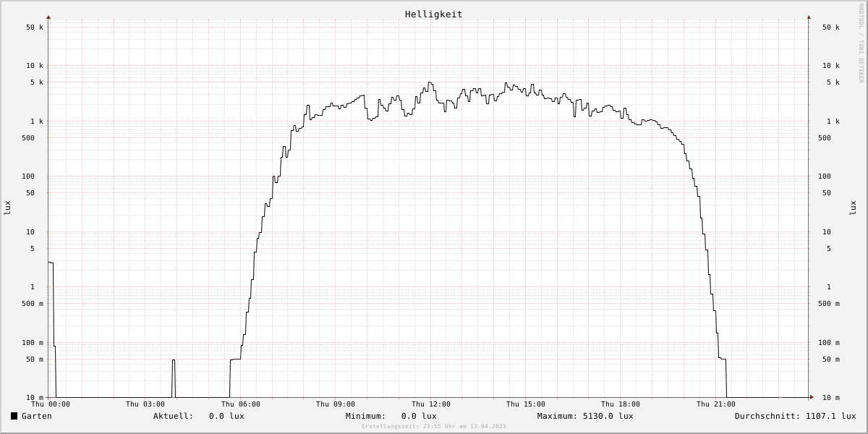The height and width of the screenshot is (434, 868).
Task: Select the "Aktuell:" label in the legend
Action: (174, 416)
